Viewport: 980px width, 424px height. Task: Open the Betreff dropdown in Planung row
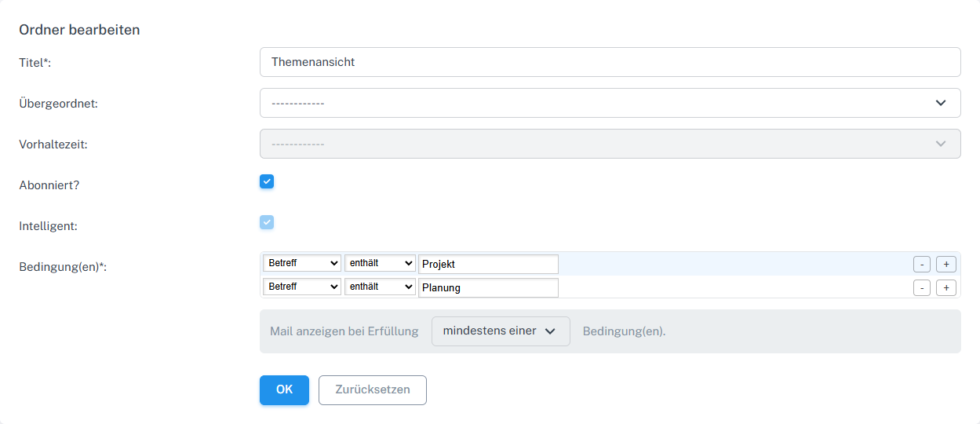pyautogui.click(x=302, y=287)
